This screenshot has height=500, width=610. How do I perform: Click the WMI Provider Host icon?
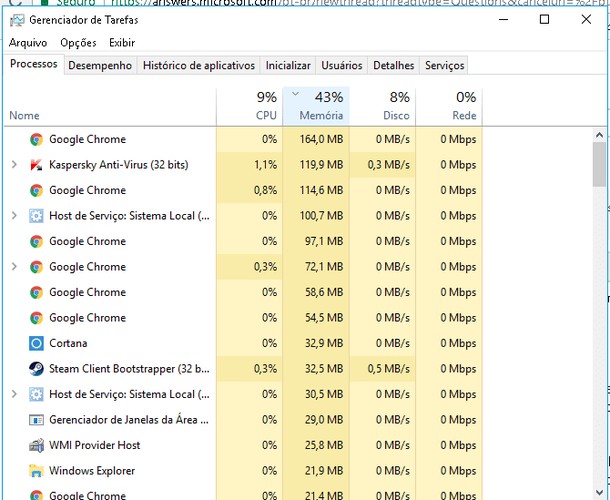coord(36,445)
